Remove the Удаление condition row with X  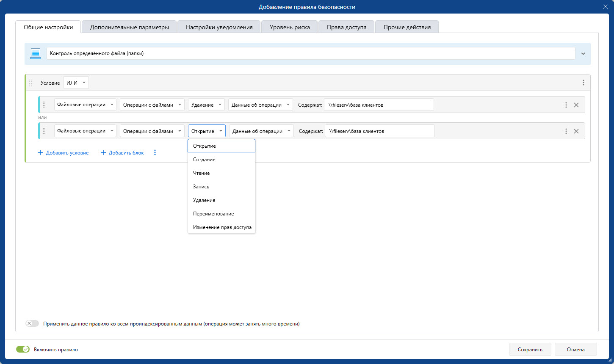pyautogui.click(x=576, y=105)
